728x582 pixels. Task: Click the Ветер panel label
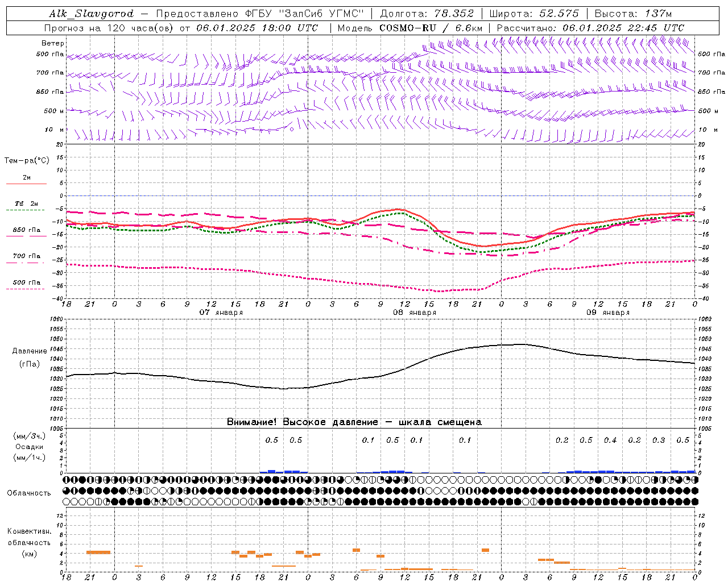53,43
